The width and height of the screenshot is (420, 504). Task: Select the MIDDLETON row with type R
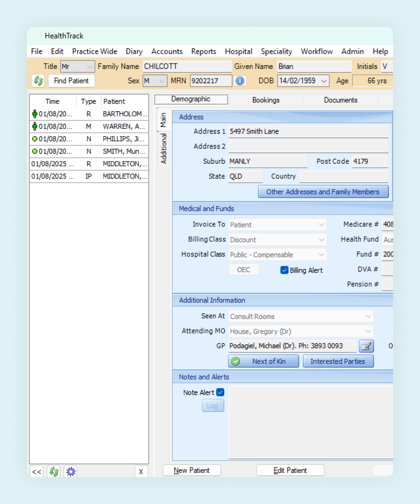[x=89, y=164]
